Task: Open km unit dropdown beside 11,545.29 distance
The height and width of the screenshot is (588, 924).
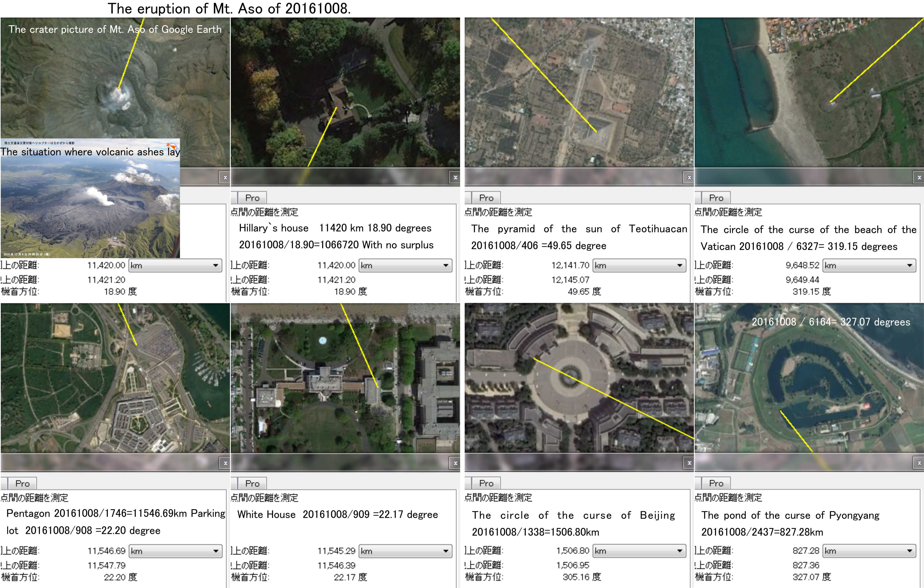Action: tap(405, 551)
